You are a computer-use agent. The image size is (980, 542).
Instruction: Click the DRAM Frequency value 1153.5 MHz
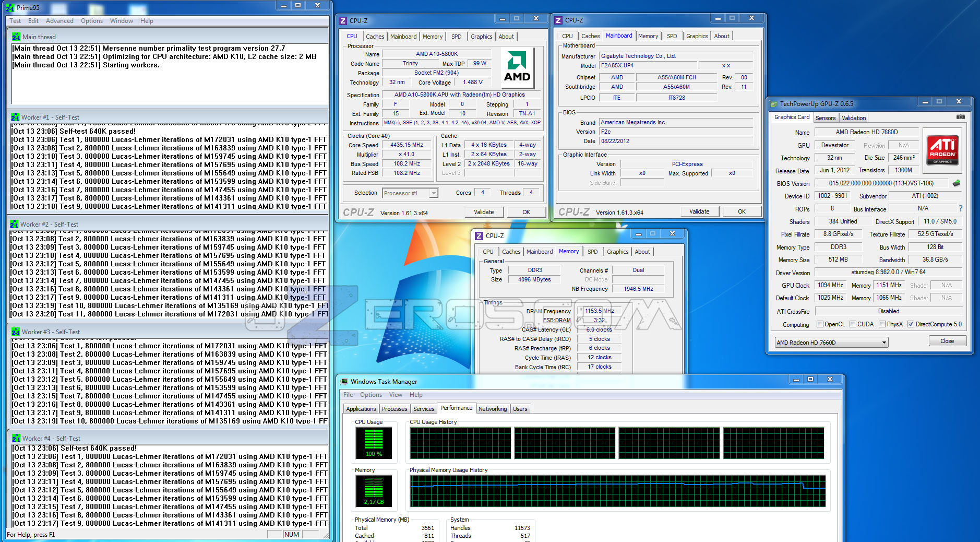[599, 311]
